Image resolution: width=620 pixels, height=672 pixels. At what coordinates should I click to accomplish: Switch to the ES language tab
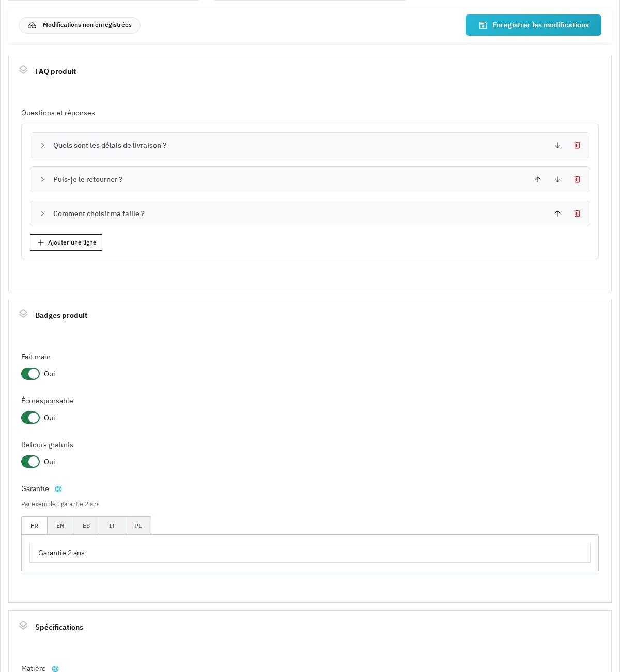coord(86,526)
